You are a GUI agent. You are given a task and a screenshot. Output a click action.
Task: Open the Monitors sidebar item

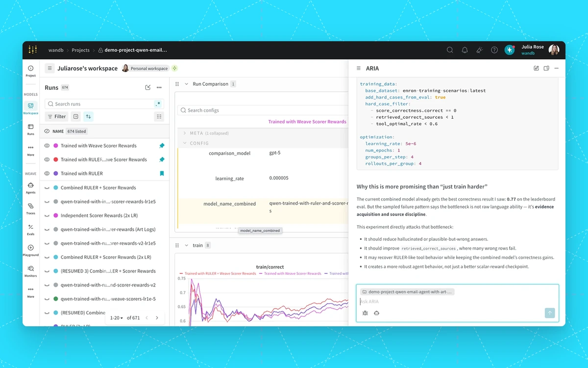(30, 271)
